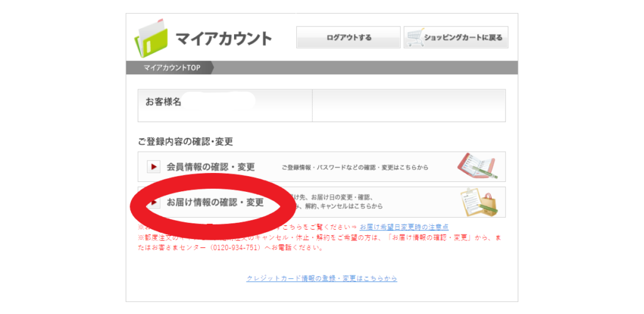Open 会員情報の確認・変更
The height and width of the screenshot is (314, 644).
[321, 167]
